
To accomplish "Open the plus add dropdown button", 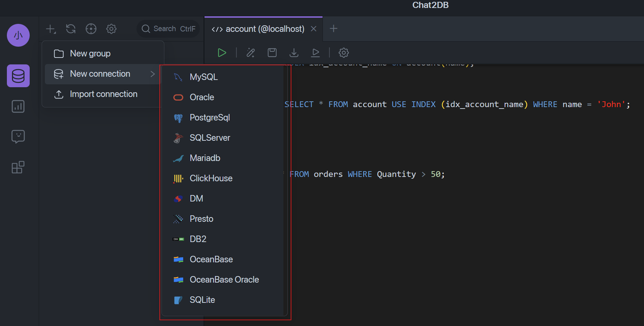I will (x=51, y=29).
